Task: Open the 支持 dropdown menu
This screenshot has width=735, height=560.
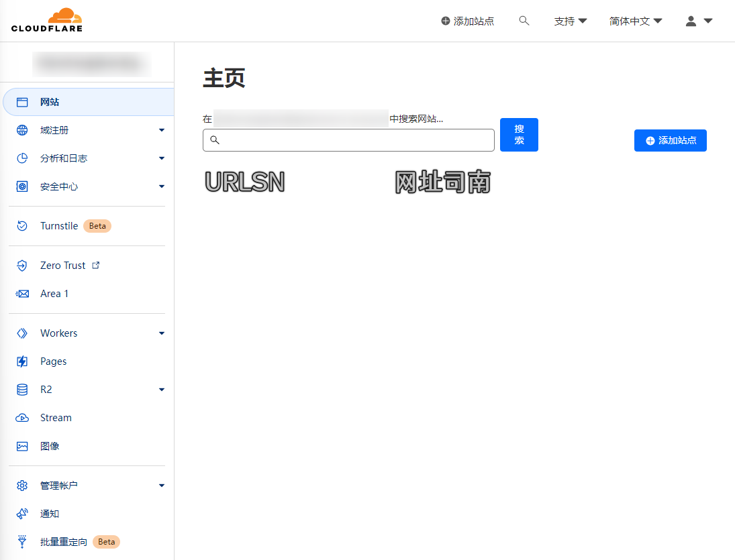Action: [x=570, y=21]
